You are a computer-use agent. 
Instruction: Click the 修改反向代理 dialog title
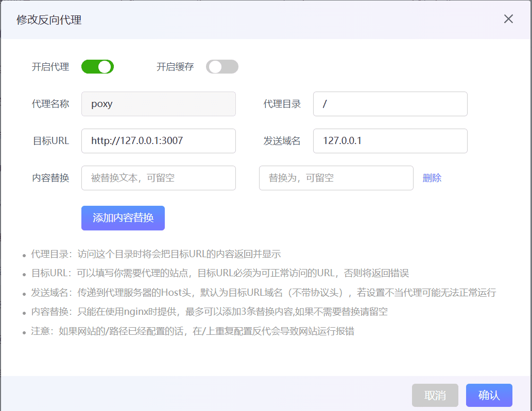point(49,20)
